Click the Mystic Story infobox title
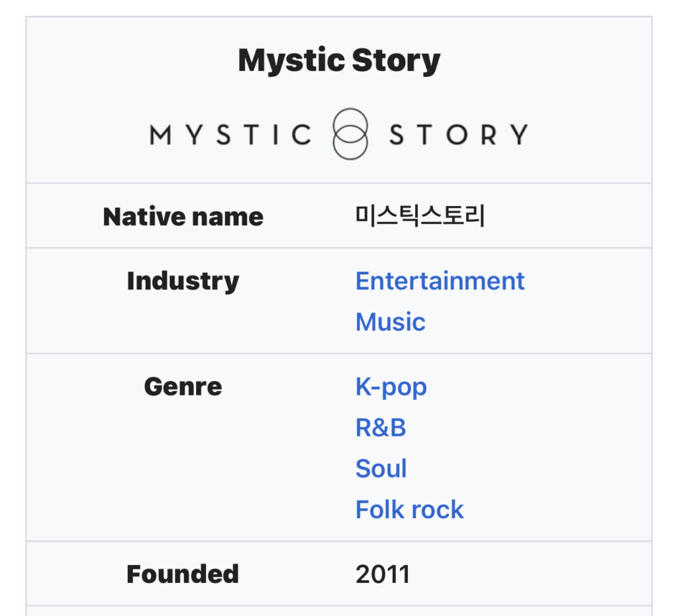678x616 pixels. (339, 61)
